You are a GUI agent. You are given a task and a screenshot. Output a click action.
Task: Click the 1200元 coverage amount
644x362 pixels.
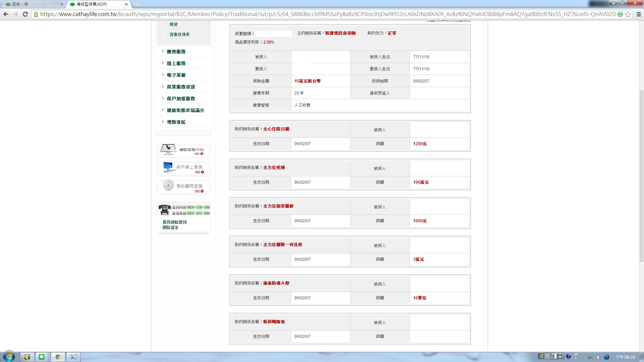pyautogui.click(x=420, y=144)
